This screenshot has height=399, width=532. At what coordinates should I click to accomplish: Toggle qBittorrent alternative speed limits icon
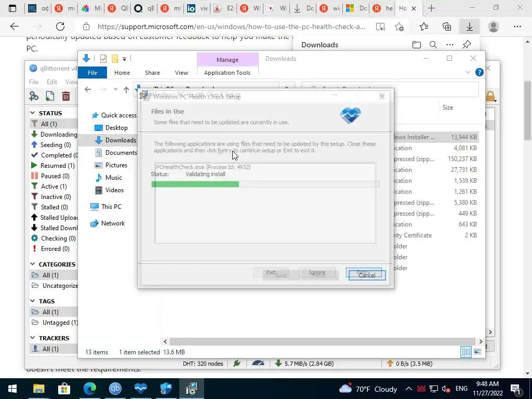click(x=258, y=363)
